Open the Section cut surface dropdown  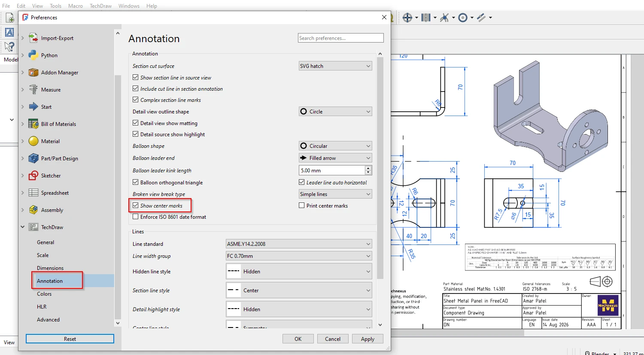point(335,66)
